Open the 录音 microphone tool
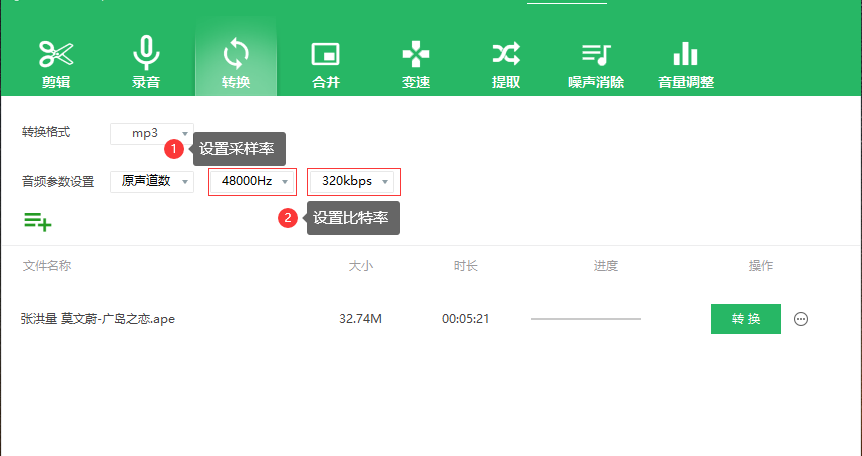Screen dimensions: 862x456 146,64
